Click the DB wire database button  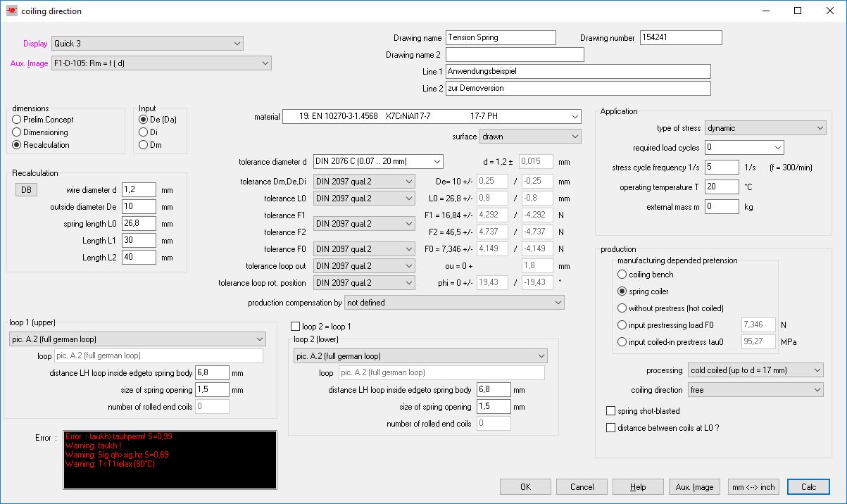coord(26,190)
